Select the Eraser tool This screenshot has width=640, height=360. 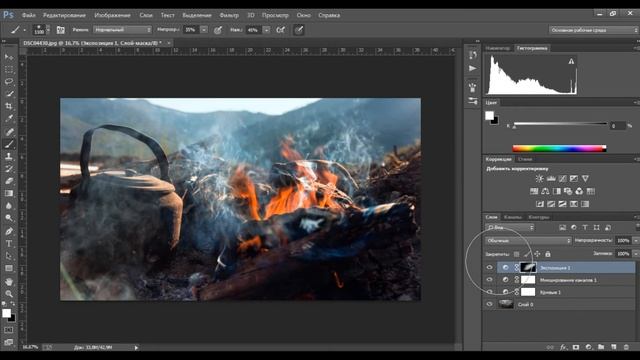coord(9,181)
